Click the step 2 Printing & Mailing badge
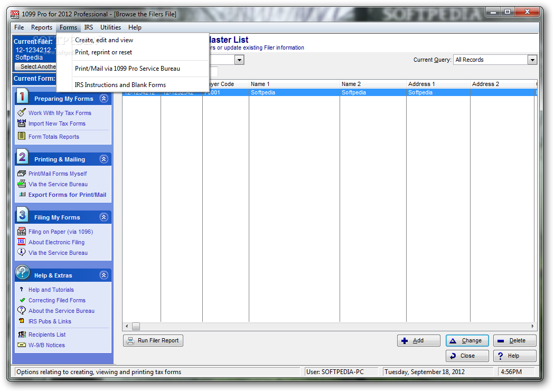Screen dimensions: 554x392 pos(22,157)
